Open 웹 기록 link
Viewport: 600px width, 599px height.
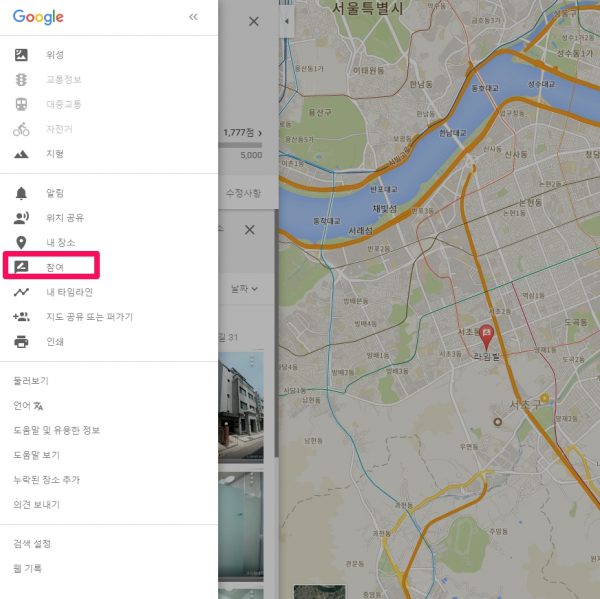[x=28, y=568]
